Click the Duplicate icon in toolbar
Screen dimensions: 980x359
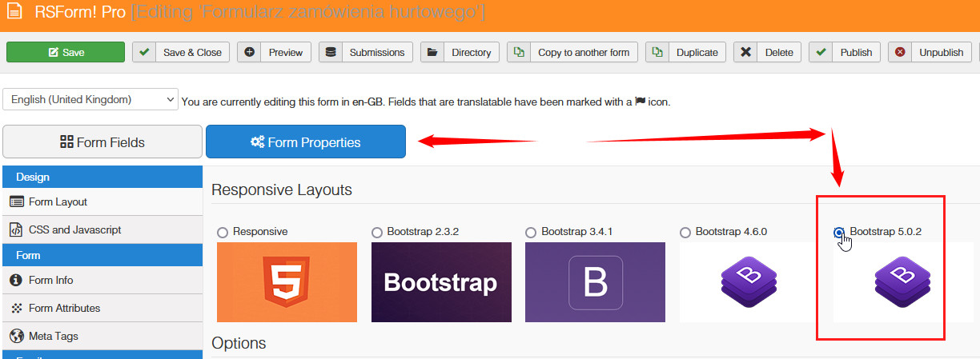click(657, 52)
